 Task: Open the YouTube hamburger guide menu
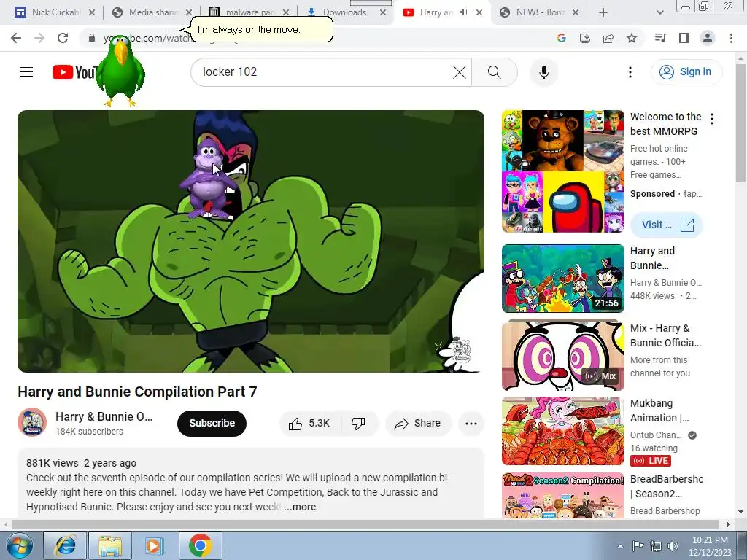[x=26, y=72]
